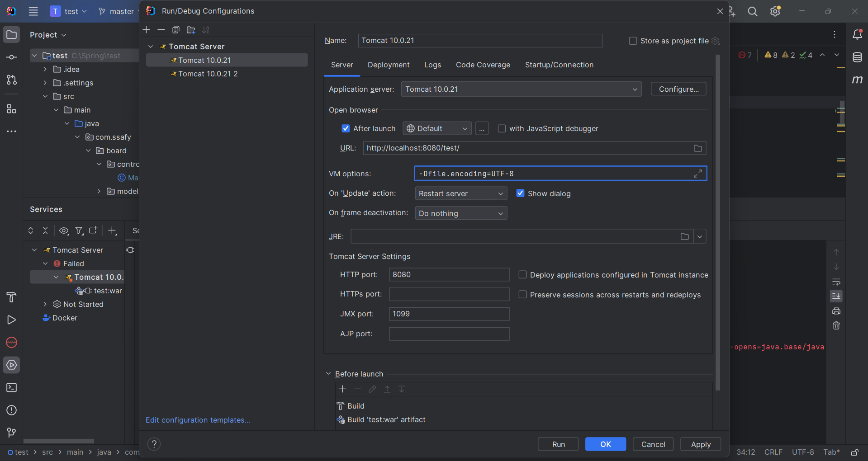Switch to the Startup/Connection tab
The width and height of the screenshot is (868, 461).
tap(559, 65)
